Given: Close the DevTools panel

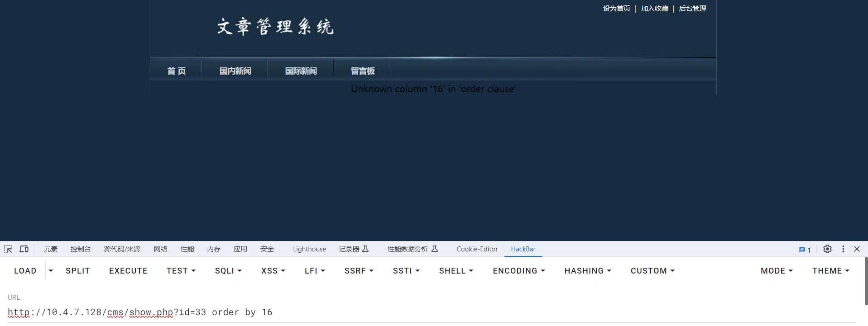Looking at the screenshot, I should 857,249.
